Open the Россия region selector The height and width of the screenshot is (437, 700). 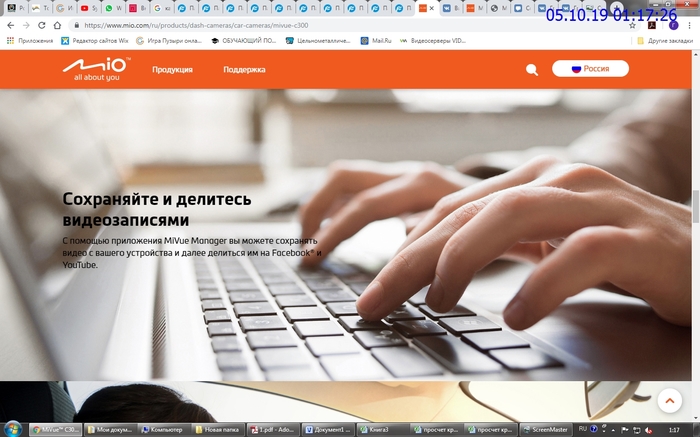(x=590, y=69)
